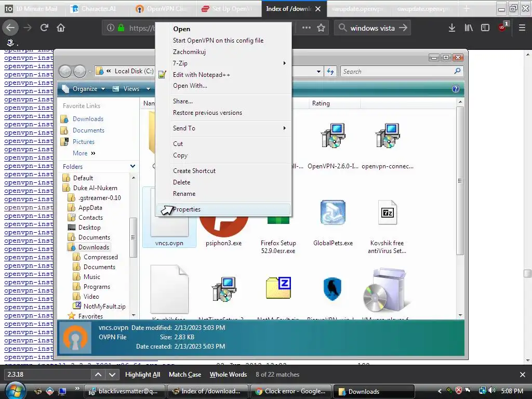Screen dimensions: 532x399
Task: Click the Explorer search magnifier icon
Action: pos(457,71)
